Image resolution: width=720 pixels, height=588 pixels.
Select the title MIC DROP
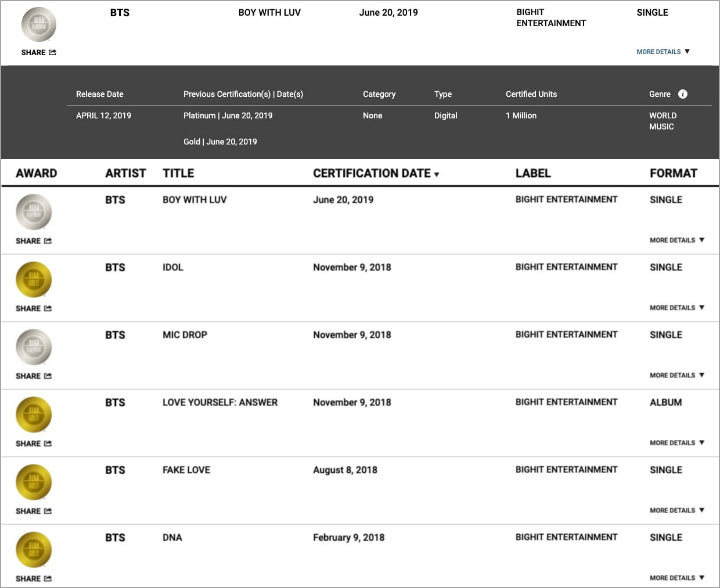[x=185, y=335]
